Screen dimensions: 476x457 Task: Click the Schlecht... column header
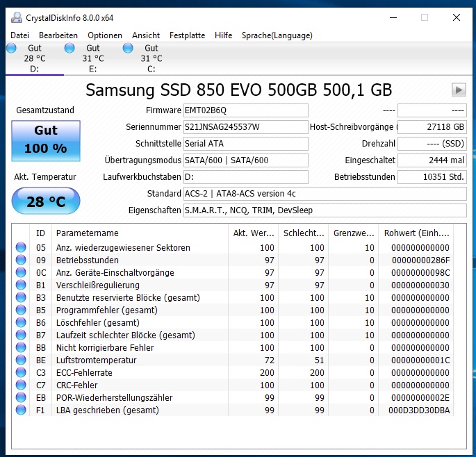point(303,233)
